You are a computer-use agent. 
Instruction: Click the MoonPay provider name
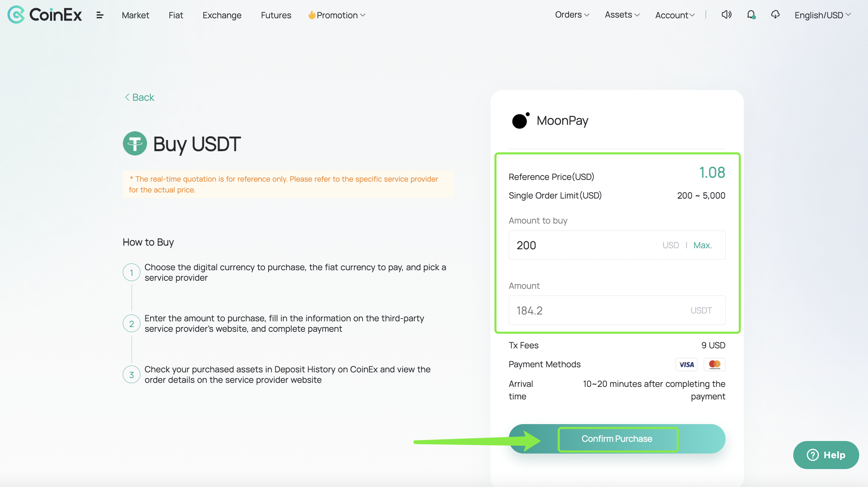click(562, 120)
